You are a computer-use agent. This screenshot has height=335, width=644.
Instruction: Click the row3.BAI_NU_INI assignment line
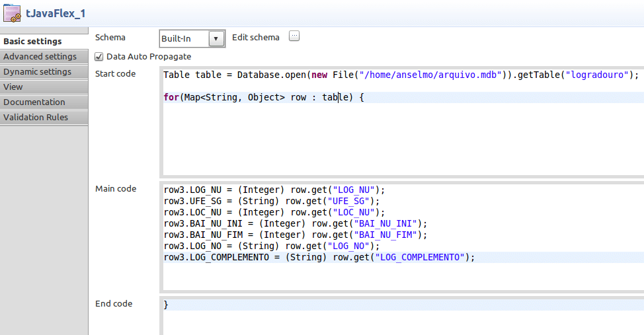[295, 223]
